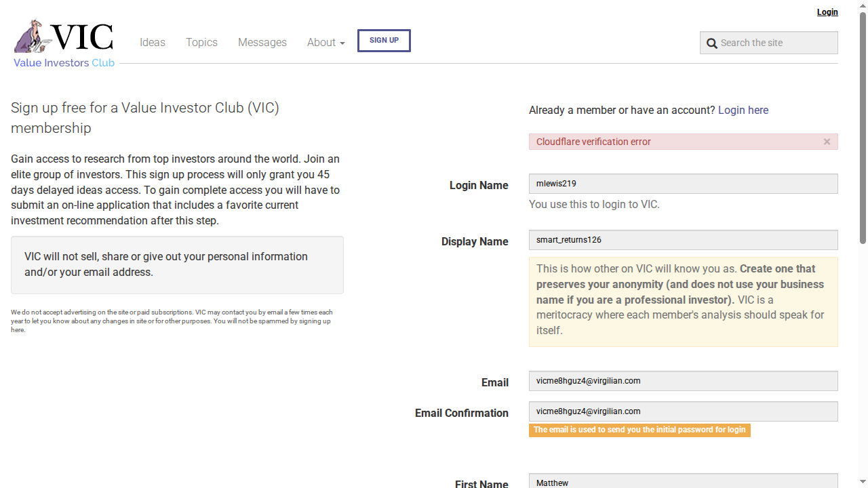The width and height of the screenshot is (868, 488).
Task: Follow the "Login here" link
Action: click(x=743, y=110)
